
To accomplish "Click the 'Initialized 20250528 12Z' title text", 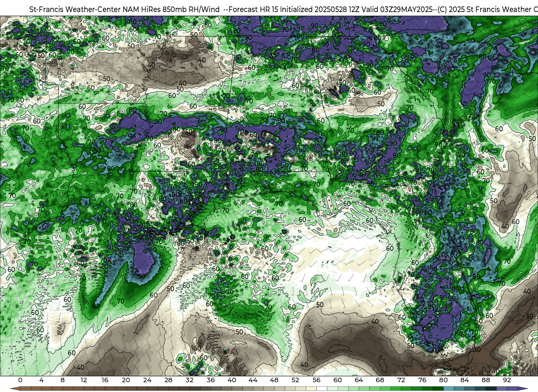I will [320, 10].
